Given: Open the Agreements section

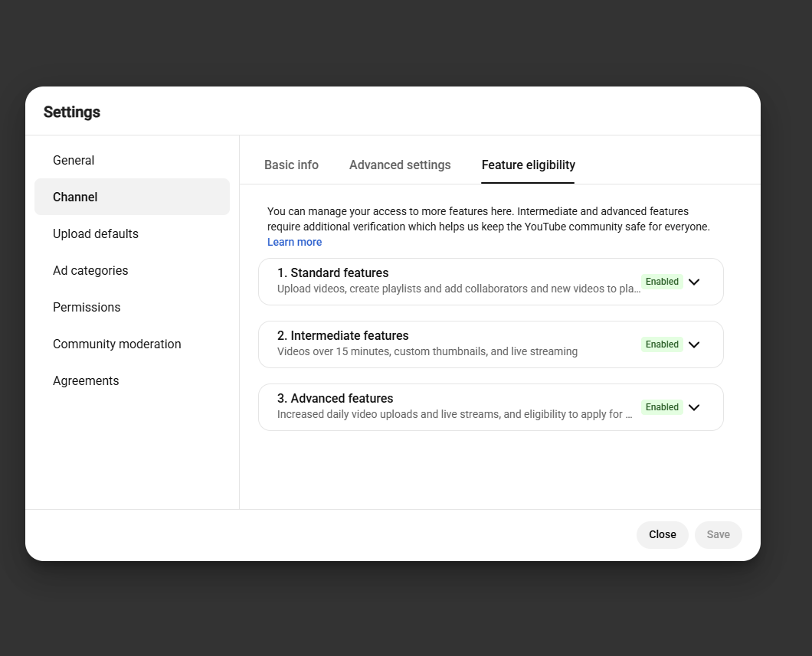Looking at the screenshot, I should tap(132, 380).
